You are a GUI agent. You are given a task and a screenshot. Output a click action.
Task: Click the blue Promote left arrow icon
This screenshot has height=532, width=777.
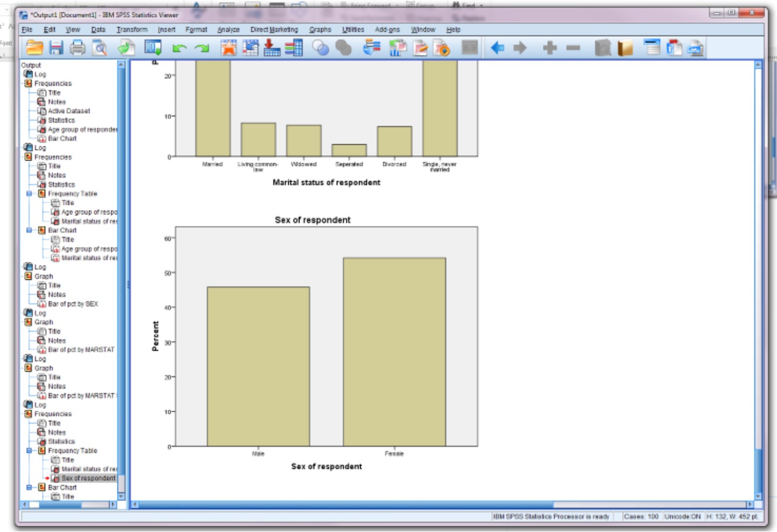pos(497,48)
